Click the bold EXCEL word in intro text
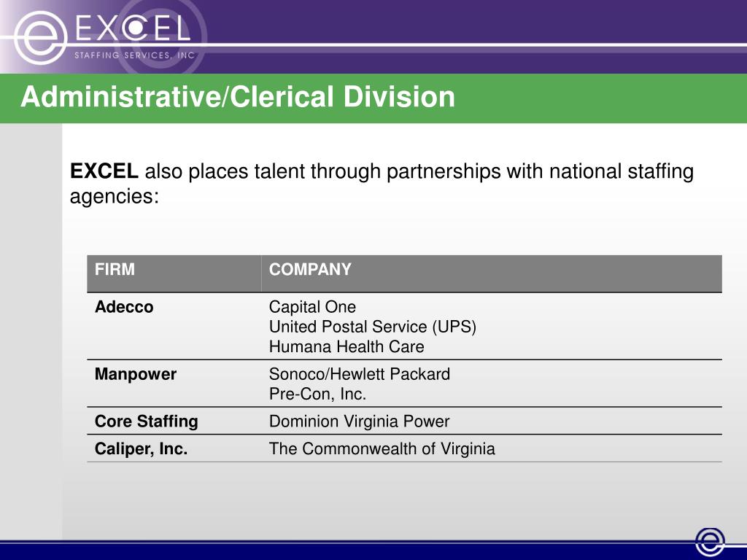The image size is (747, 560). coord(104,172)
